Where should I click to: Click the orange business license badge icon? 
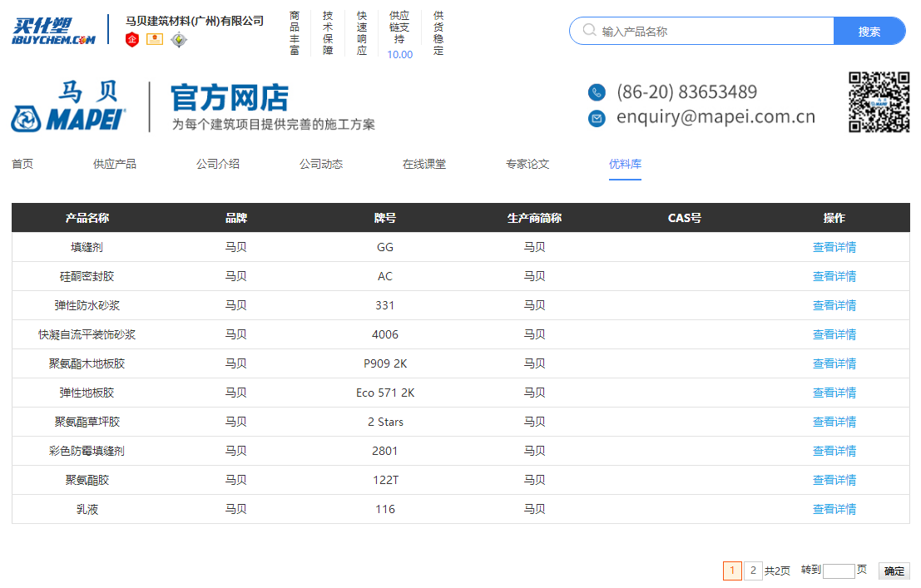(x=155, y=39)
